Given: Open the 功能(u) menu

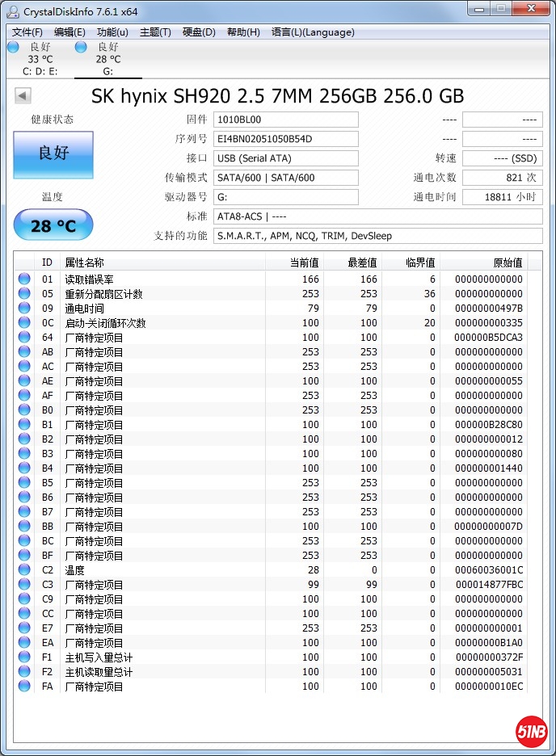Looking at the screenshot, I should point(112,32).
